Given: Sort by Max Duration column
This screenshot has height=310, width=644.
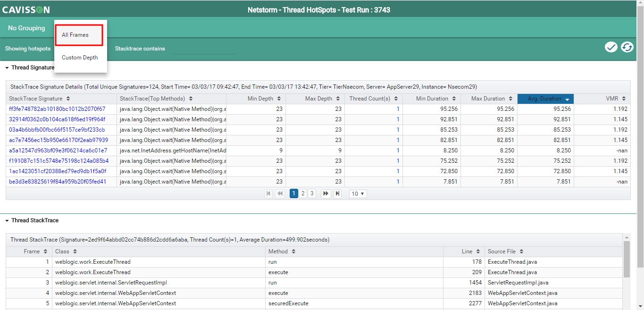Looking at the screenshot, I should click(510, 99).
